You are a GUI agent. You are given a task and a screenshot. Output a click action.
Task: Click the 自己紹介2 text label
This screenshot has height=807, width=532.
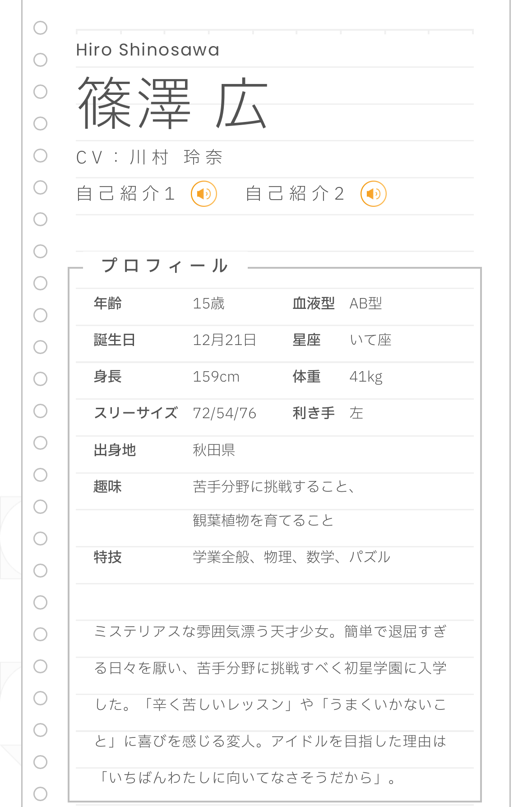click(x=295, y=194)
